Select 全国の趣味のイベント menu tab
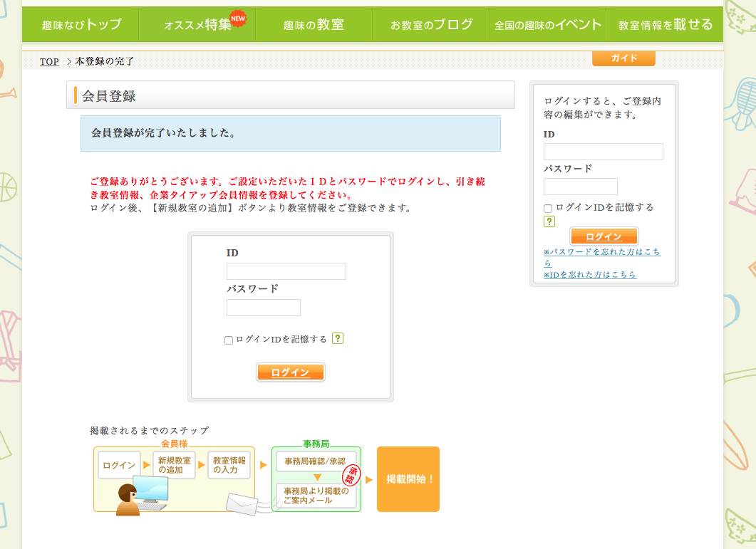Image resolution: width=756 pixels, height=549 pixels. pos(548,25)
